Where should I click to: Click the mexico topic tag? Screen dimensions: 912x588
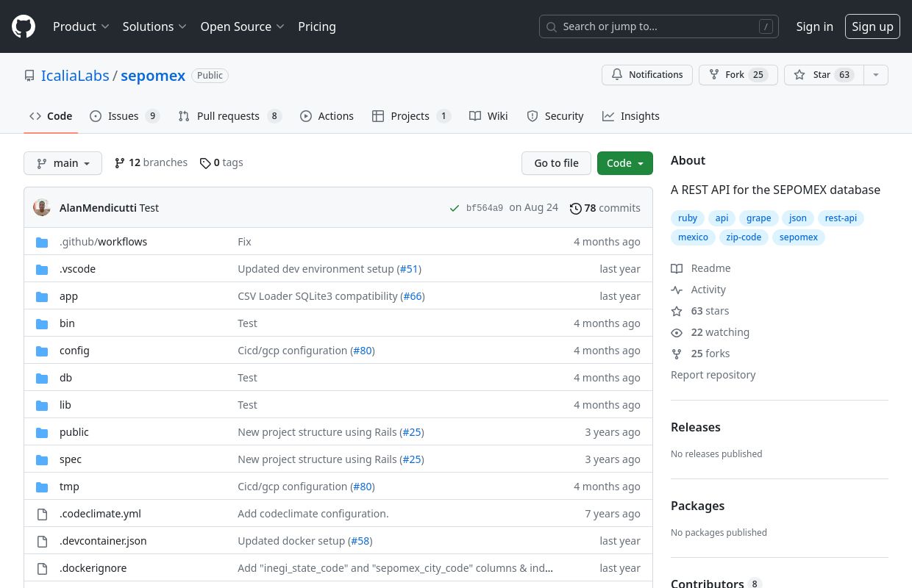coord(693,237)
